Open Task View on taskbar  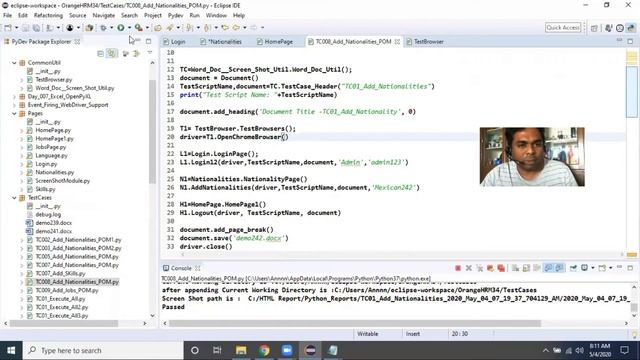217,350
